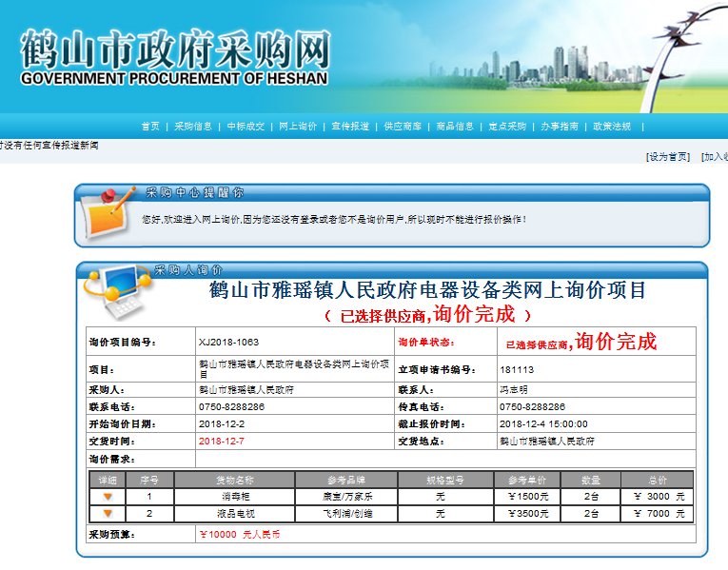The width and height of the screenshot is (728, 570).
Task: Go to 定点采购 page
Action: click(507, 127)
